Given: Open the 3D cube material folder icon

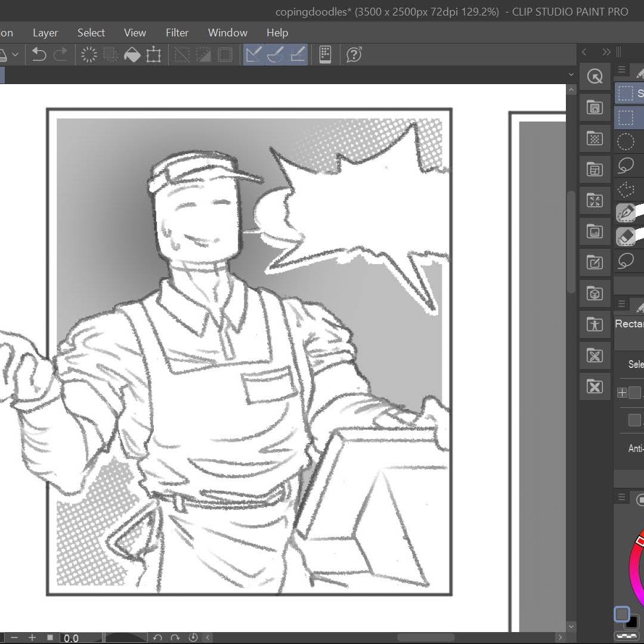Looking at the screenshot, I should coord(595,293).
